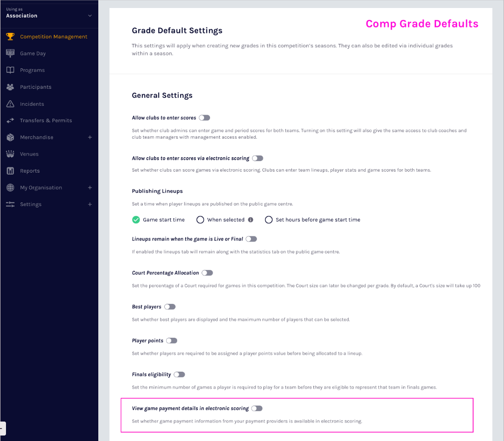Click info icon beside When selected
This screenshot has height=441, width=504.
tap(251, 220)
